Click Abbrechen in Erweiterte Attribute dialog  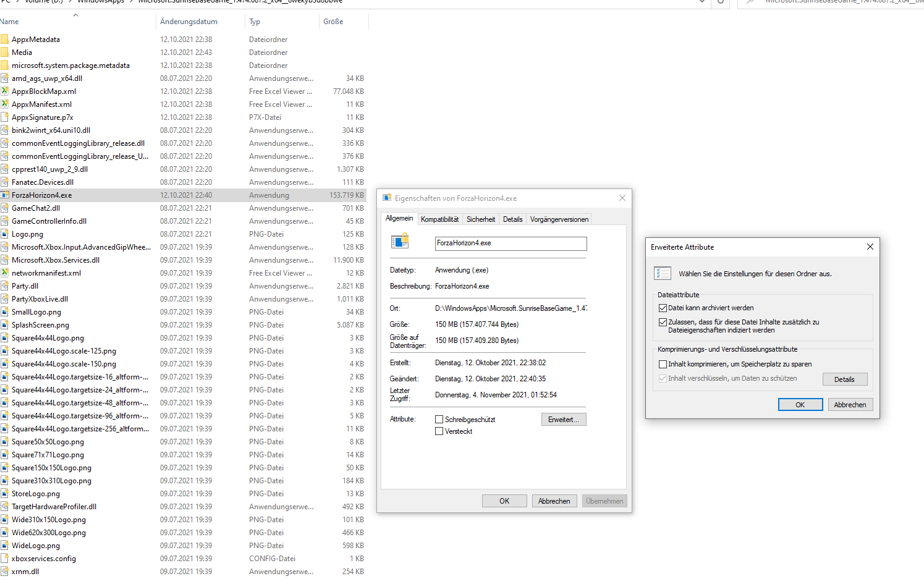click(x=850, y=405)
